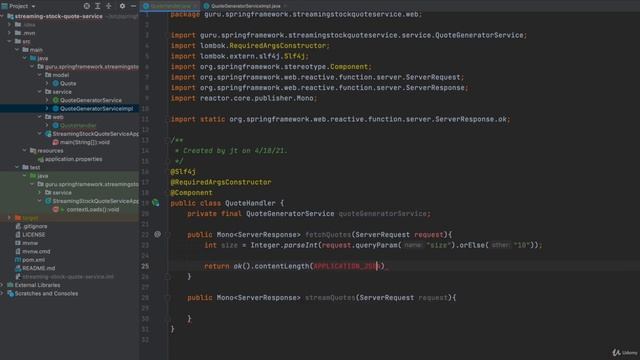The width and height of the screenshot is (640, 360).
Task: Close the QuoteGeneratorServiceImpl.java tab
Action: pos(285,6)
